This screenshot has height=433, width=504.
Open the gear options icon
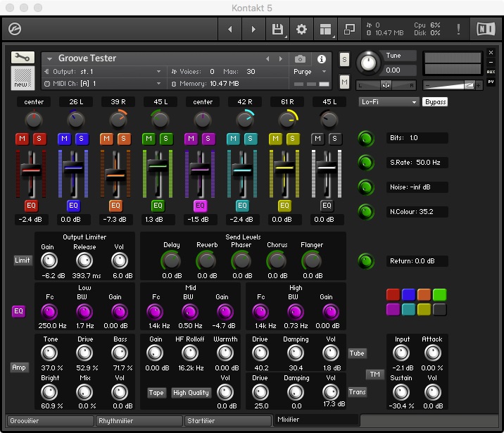click(x=301, y=30)
